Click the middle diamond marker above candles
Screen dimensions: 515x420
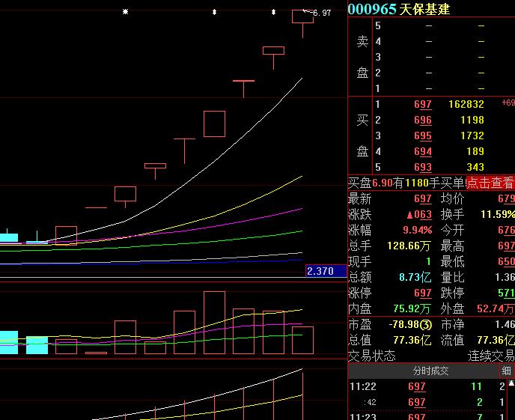[214, 12]
